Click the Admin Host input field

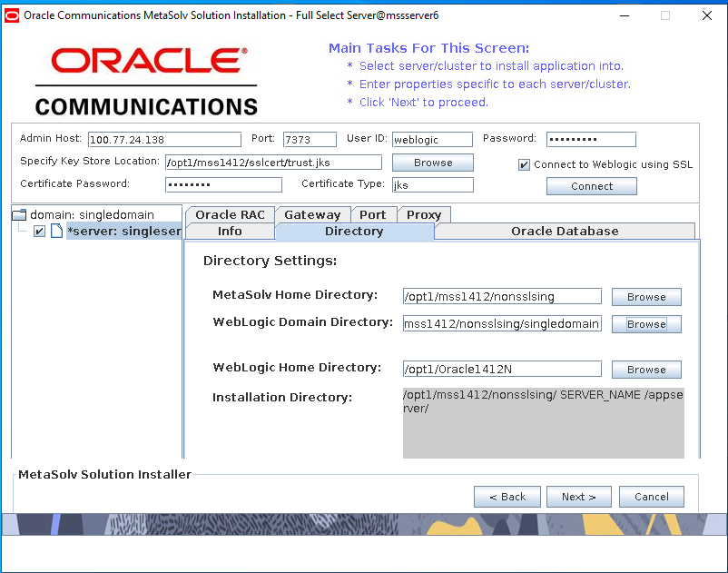tap(165, 139)
